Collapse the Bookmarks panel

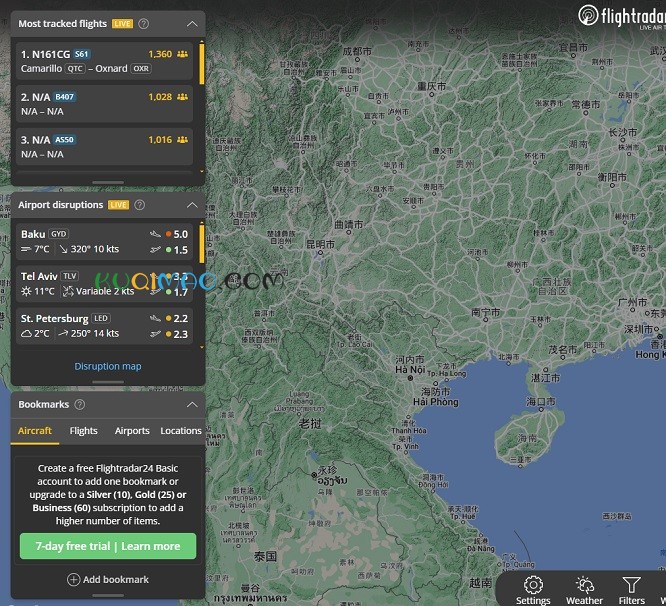click(192, 404)
